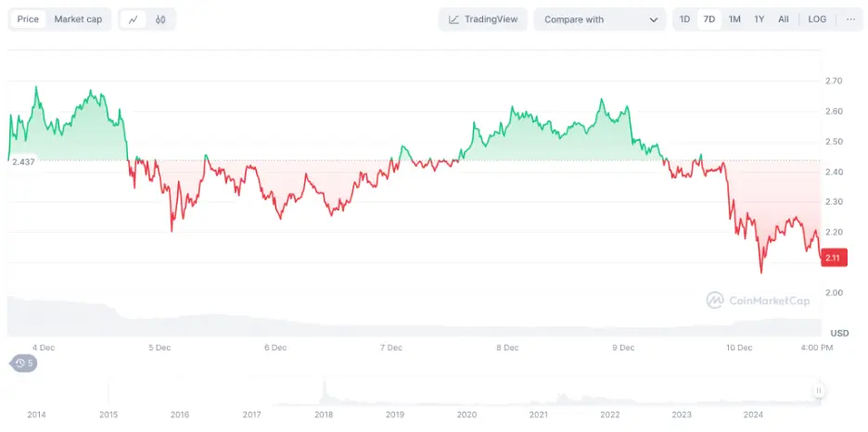
Task: Select the Price tab
Action: [x=28, y=19]
